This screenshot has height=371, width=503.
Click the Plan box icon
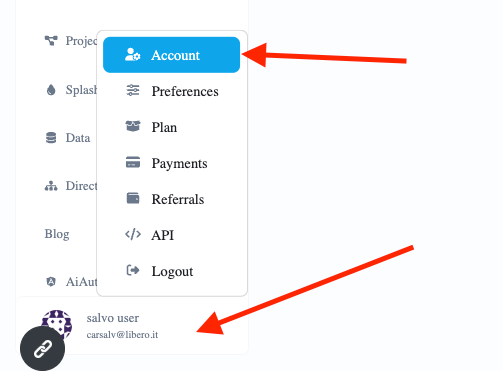pos(133,126)
